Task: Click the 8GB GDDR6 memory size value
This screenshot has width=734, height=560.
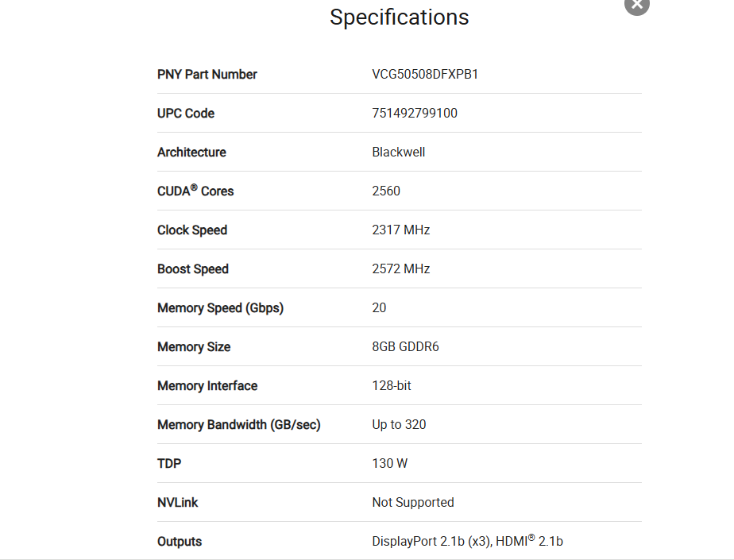Action: [x=405, y=346]
